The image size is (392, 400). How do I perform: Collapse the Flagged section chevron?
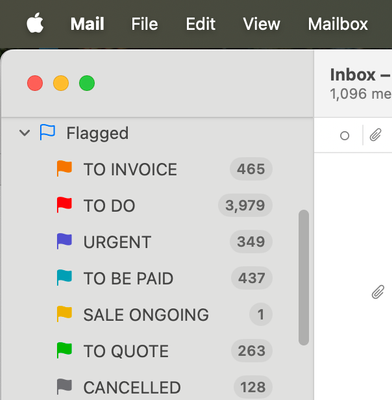25,133
